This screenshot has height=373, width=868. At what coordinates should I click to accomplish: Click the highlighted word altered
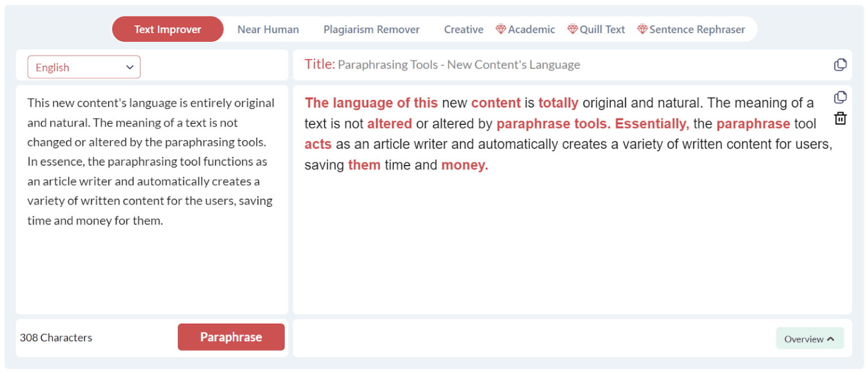(x=389, y=123)
